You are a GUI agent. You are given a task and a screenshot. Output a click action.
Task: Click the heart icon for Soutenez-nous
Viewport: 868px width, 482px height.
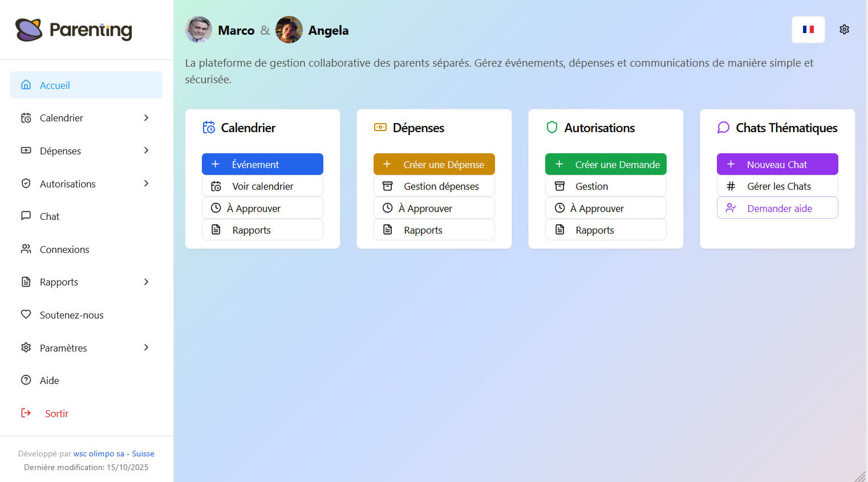click(26, 314)
